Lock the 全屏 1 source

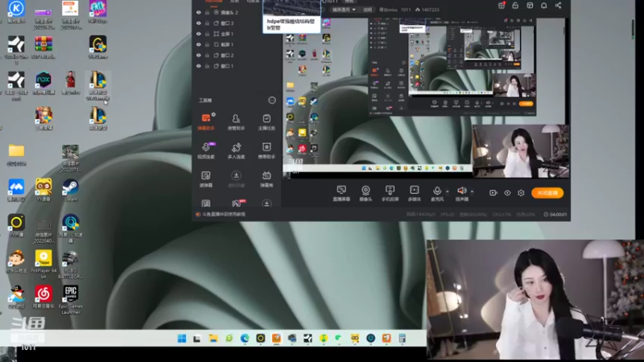tap(207, 34)
